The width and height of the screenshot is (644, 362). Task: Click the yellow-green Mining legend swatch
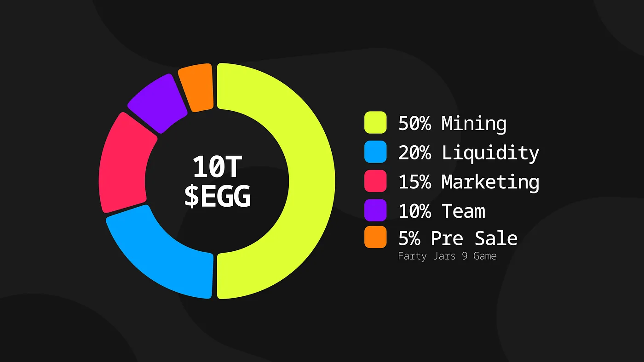coord(375,123)
